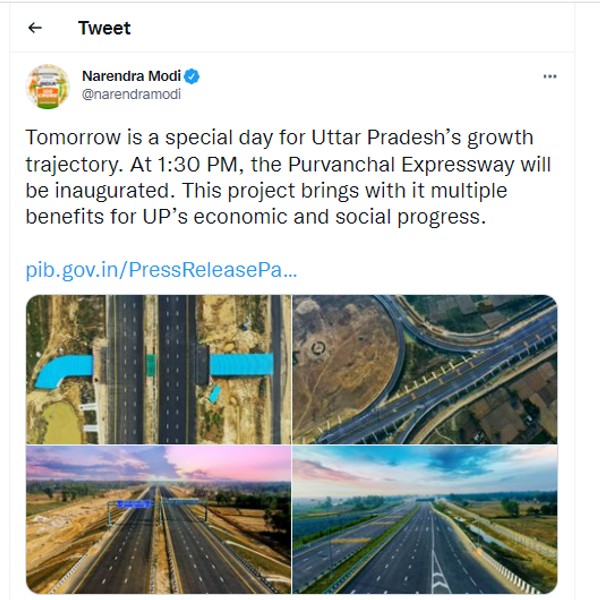This screenshot has width=600, height=600.
Task: Open the three-dot more options menu
Action: tap(550, 76)
